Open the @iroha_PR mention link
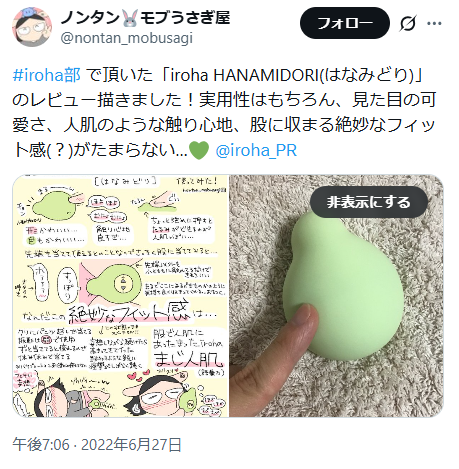Screen dimensions: 459x469 tap(256, 150)
